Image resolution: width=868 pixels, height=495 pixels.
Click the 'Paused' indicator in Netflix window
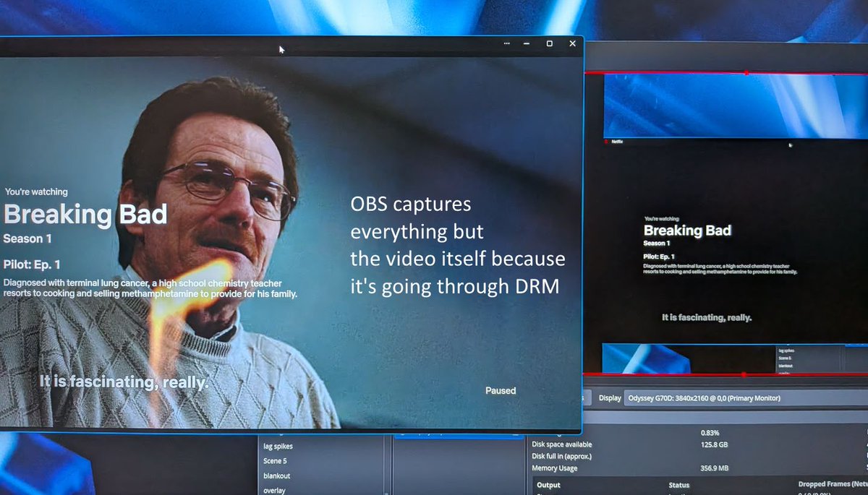501,390
